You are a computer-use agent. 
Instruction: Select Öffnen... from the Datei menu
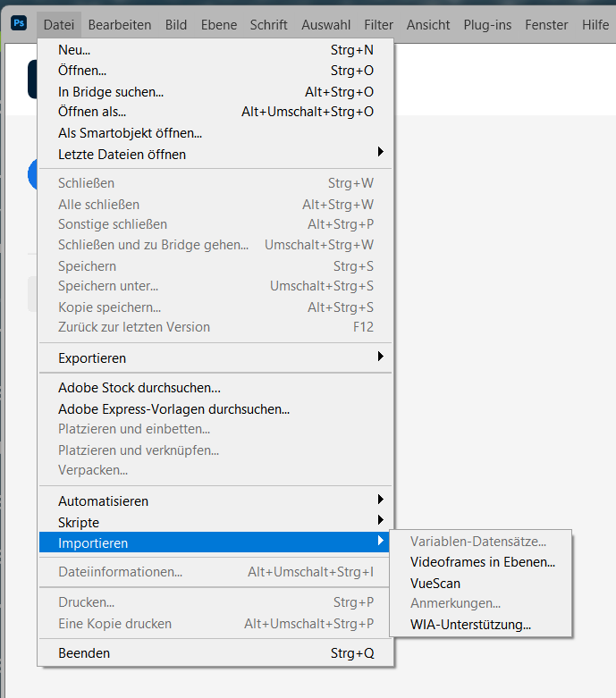tap(215, 71)
